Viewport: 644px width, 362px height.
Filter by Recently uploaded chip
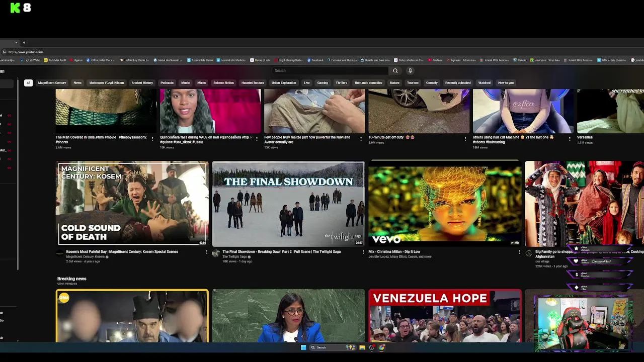[x=458, y=83]
